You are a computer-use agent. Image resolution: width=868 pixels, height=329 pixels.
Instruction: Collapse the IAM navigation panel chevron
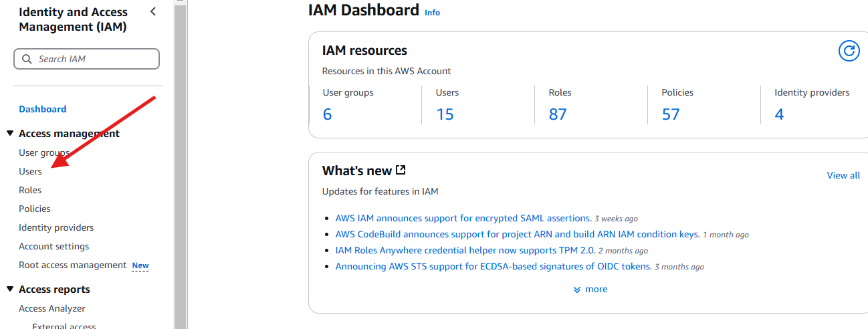[x=153, y=11]
